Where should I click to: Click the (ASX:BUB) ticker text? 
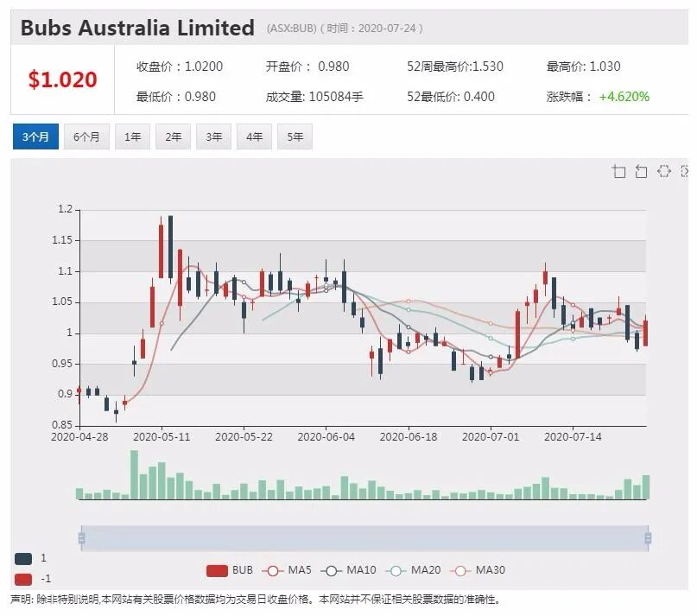coord(292,29)
